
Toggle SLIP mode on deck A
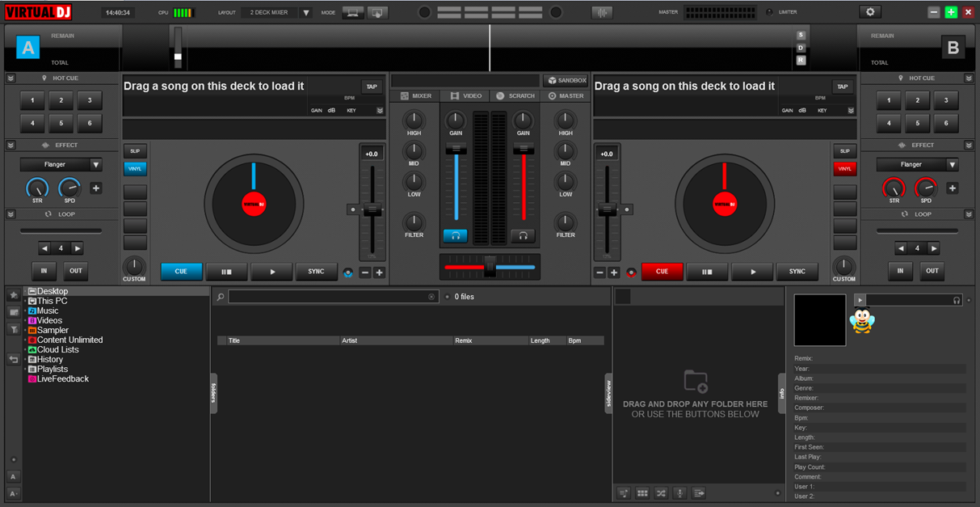coord(135,151)
